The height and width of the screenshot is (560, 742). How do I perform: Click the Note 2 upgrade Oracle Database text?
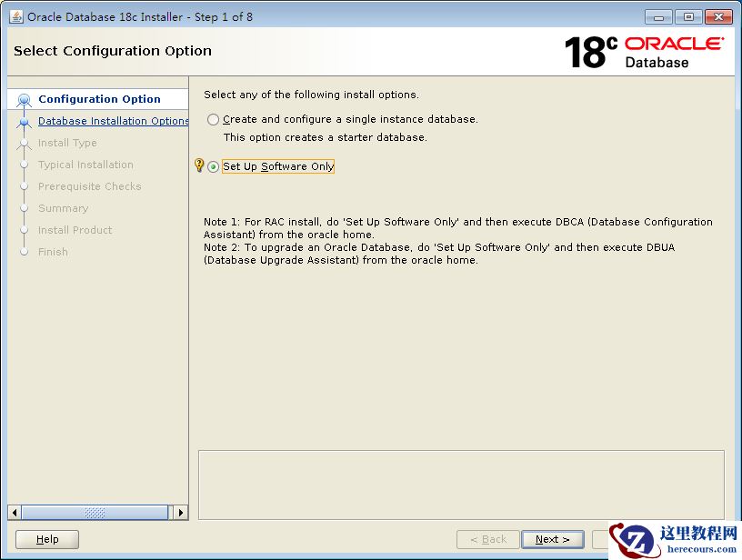439,254
